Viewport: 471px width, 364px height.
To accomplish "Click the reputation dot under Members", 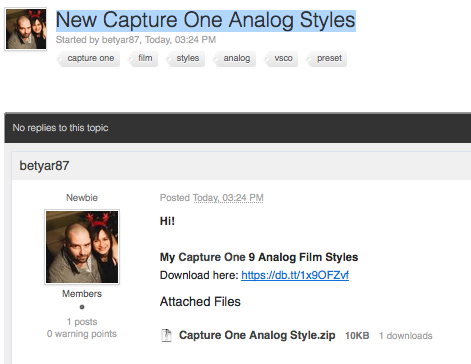I will pyautogui.click(x=82, y=307).
